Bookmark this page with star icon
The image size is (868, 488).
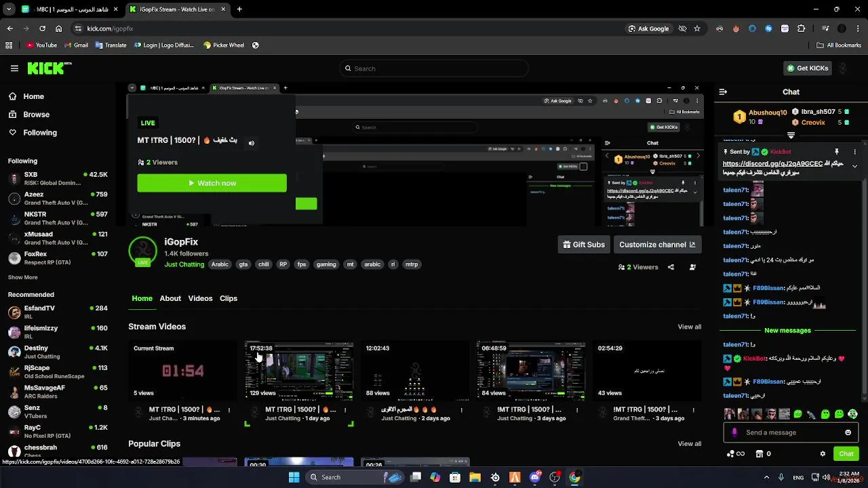pos(696,28)
